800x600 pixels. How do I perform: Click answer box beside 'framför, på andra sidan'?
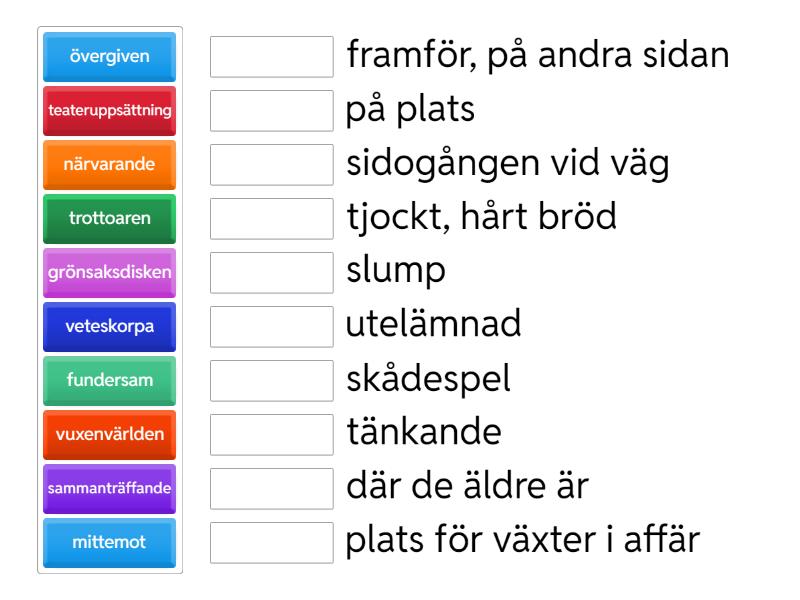coord(272,57)
